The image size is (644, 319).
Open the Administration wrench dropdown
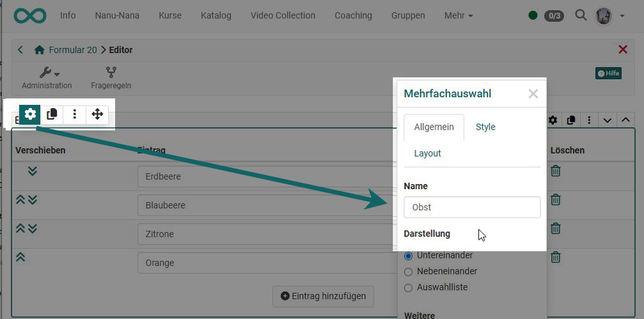click(x=47, y=74)
